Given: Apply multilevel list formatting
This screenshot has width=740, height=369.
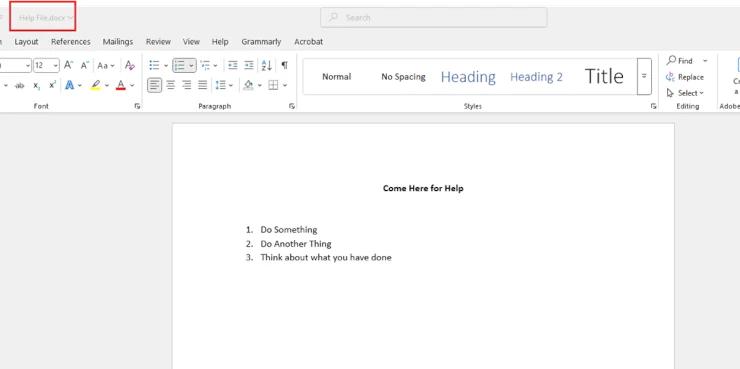Looking at the screenshot, I should click(205, 65).
